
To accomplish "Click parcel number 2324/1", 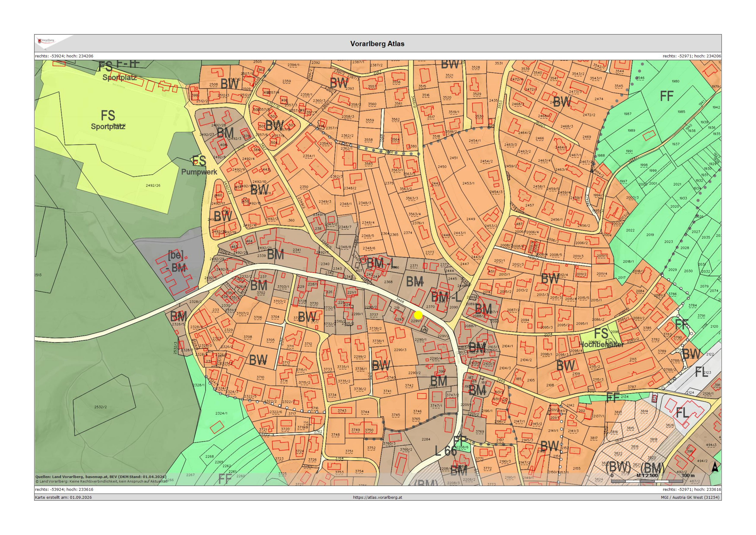I will [221, 413].
